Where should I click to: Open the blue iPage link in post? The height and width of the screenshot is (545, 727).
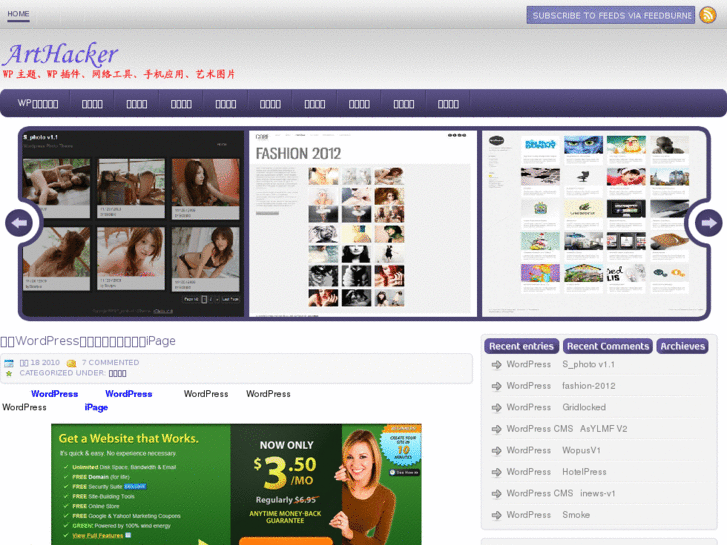[x=96, y=407]
